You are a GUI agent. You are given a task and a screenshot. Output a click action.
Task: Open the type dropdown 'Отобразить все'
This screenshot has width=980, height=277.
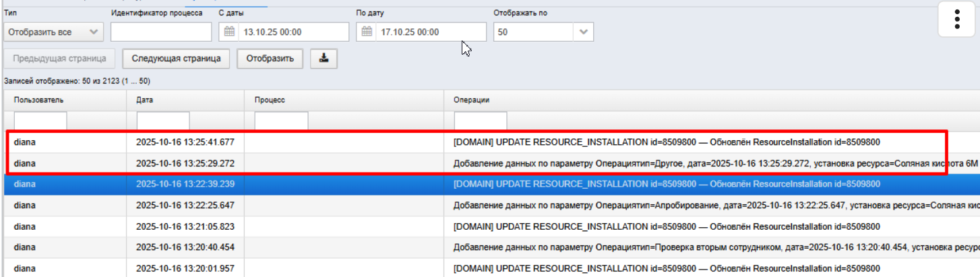click(53, 32)
